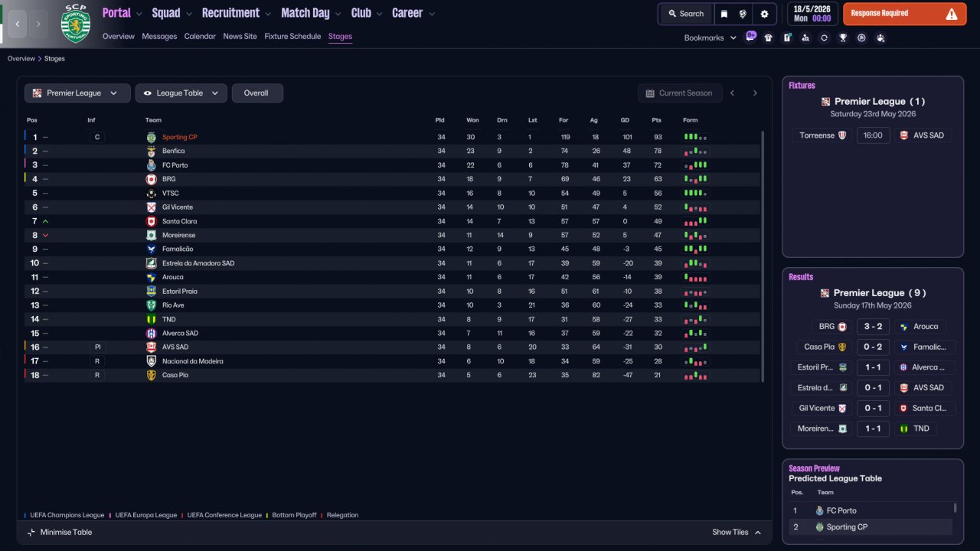980x551 pixels.
Task: Click the shirt squad shortcut icon
Action: [768, 37]
